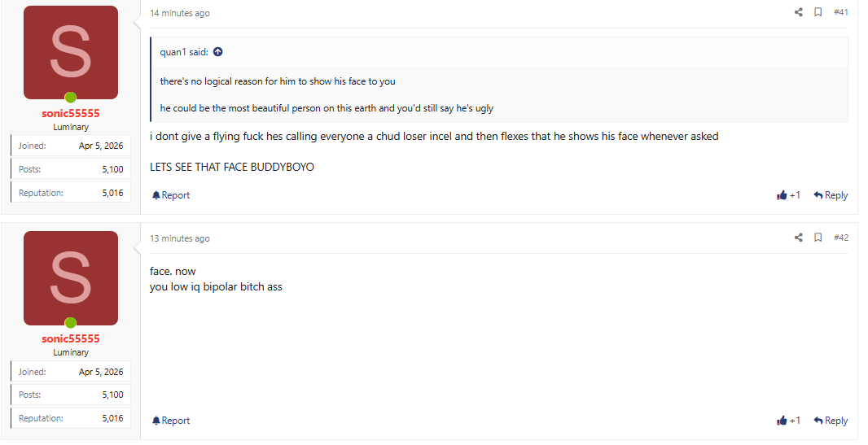
Task: Click sonic55555 avatar in post #42
Action: pos(71,278)
